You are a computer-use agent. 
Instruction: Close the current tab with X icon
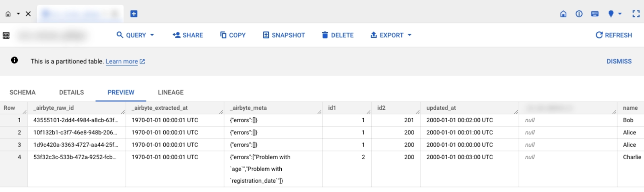point(28,14)
